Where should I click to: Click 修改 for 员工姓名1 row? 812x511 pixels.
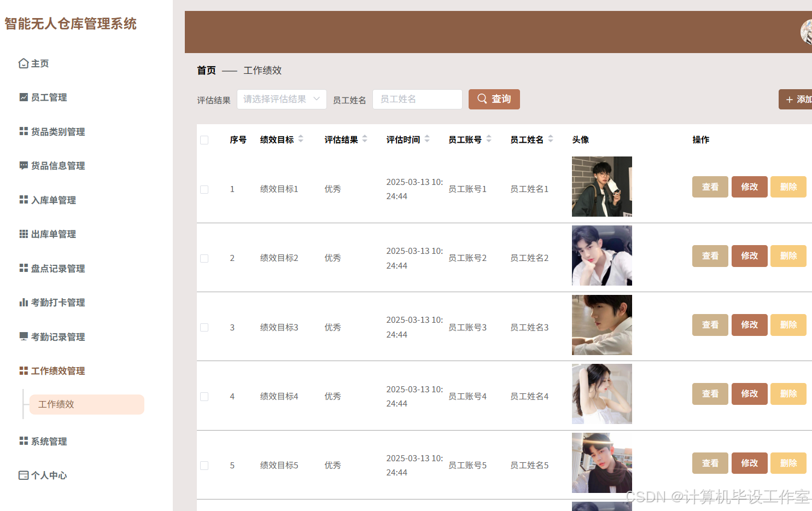(750, 187)
